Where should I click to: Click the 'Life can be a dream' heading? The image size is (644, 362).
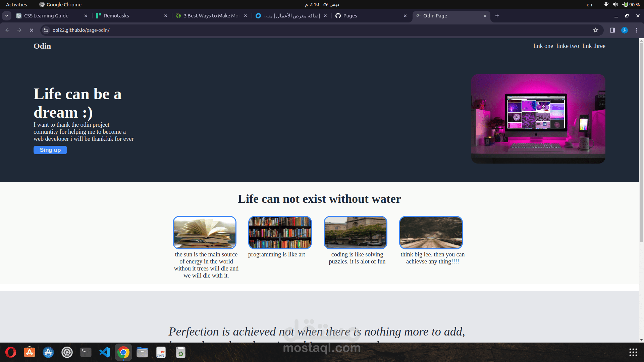77,103
